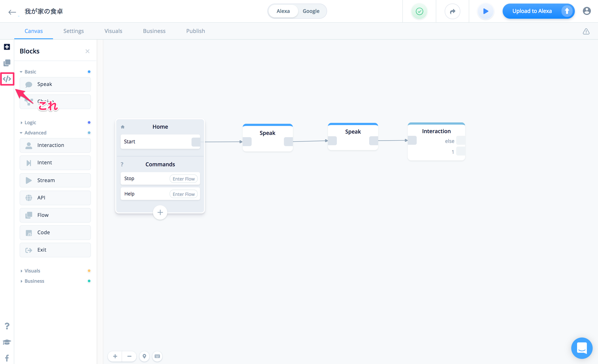
Task: Switch platform toggle to Alexa
Action: [283, 11]
